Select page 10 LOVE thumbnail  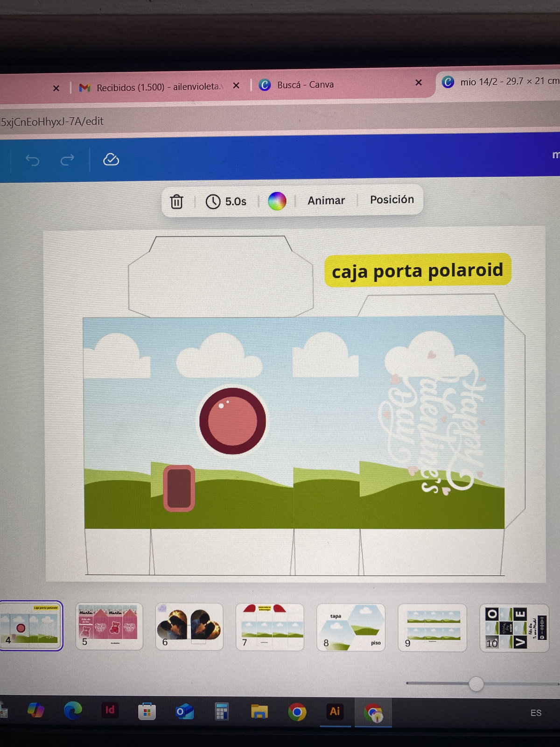514,627
